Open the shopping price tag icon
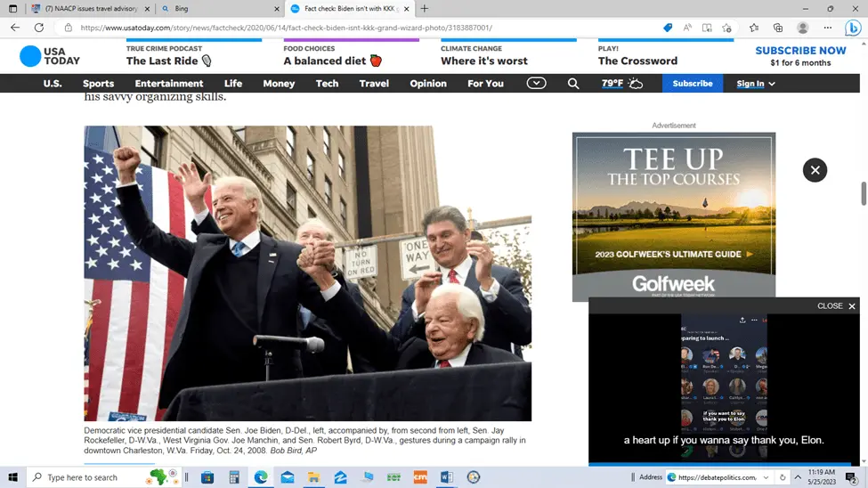868x488 pixels. [668, 28]
